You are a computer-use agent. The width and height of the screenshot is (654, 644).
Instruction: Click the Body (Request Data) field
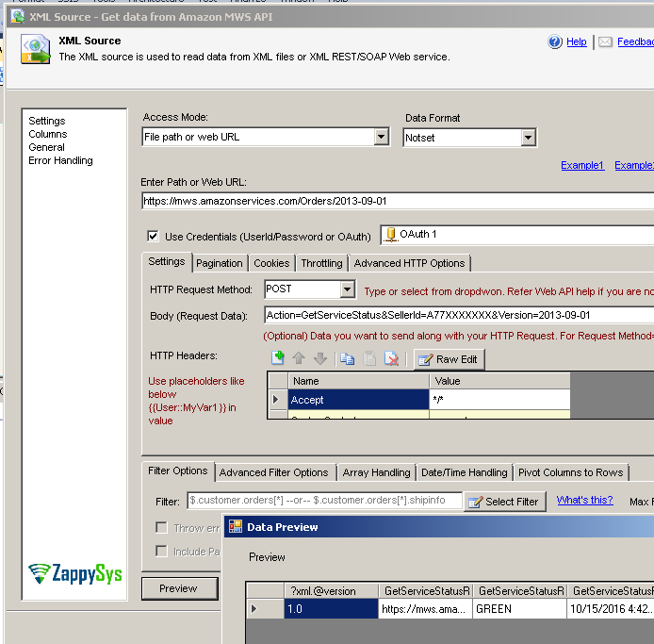tap(459, 315)
